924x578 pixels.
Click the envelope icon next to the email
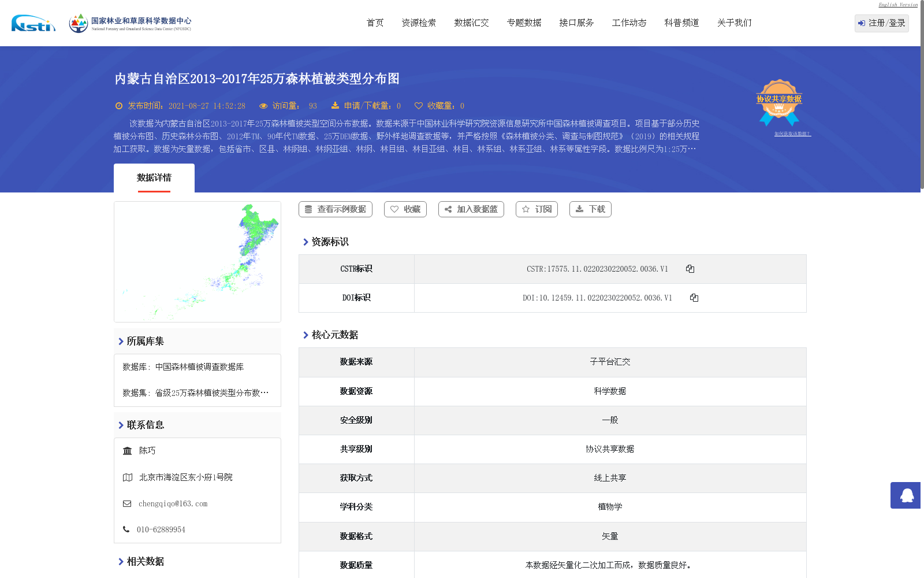(127, 504)
